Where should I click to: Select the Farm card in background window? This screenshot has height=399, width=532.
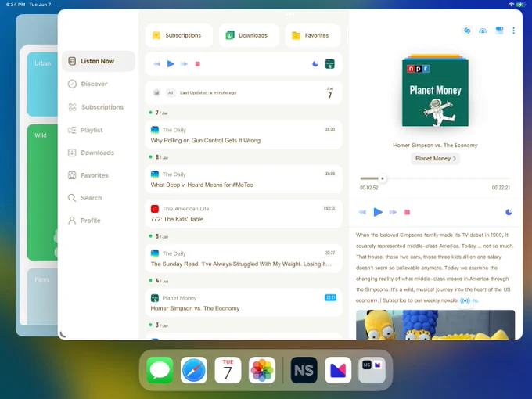pos(42,296)
